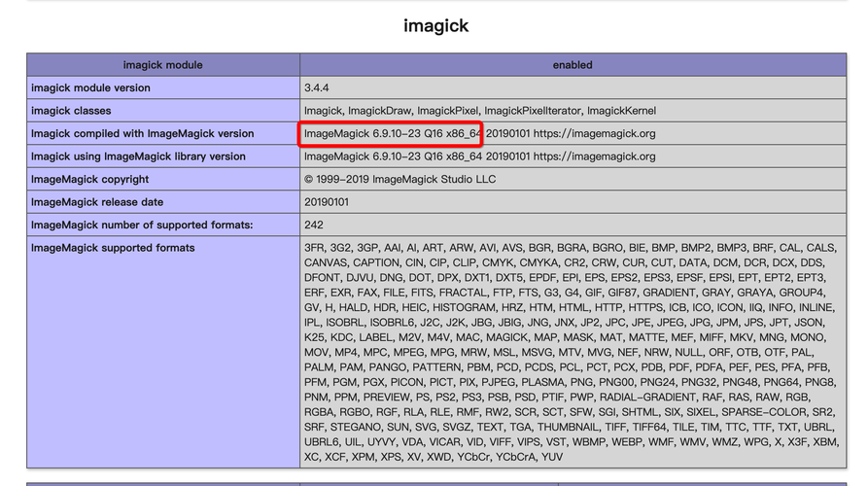The width and height of the screenshot is (868, 486).
Task: Click 'Imagick using ImageMagick library version' label
Action: click(138, 156)
